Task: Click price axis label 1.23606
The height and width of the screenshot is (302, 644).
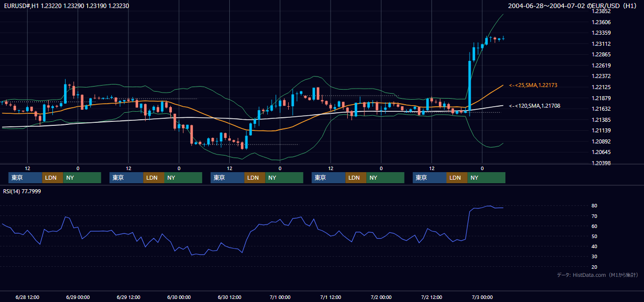Action: click(601, 22)
